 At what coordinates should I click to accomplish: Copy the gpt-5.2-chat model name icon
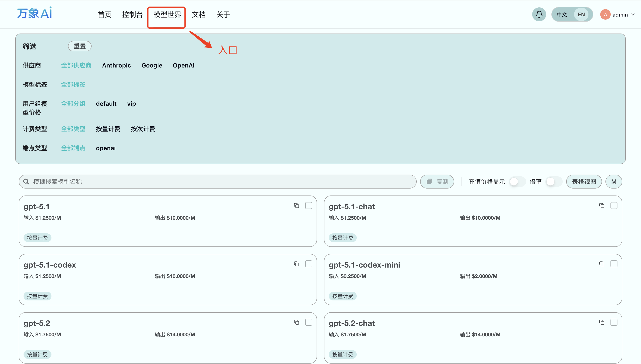602,322
